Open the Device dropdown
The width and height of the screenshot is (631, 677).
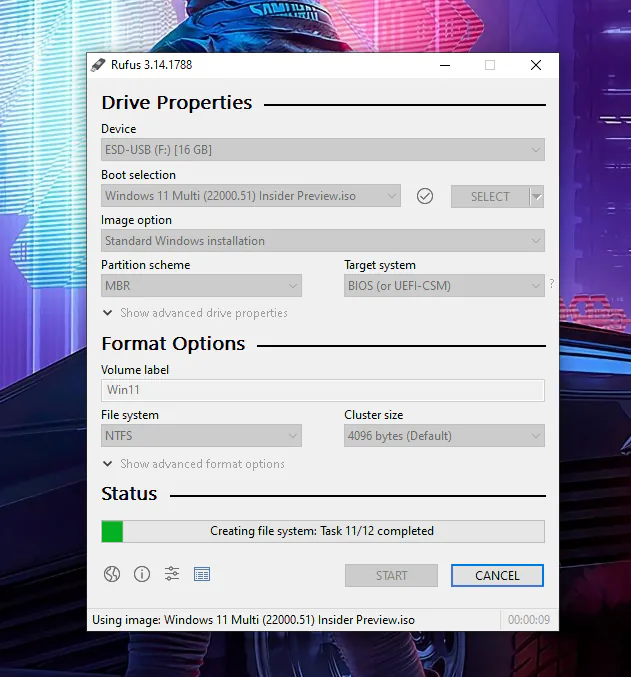323,150
